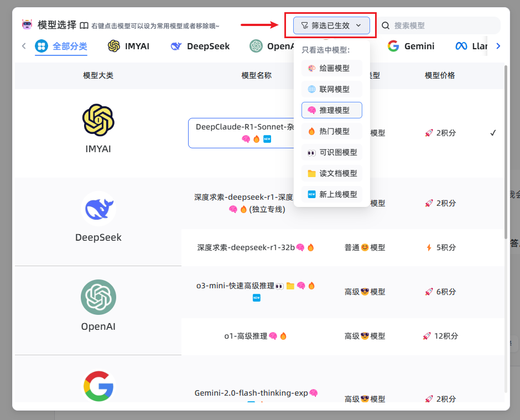The image size is (520, 420).
Task: Select the o3-mini-快速高级推理 model
Action: [256, 292]
